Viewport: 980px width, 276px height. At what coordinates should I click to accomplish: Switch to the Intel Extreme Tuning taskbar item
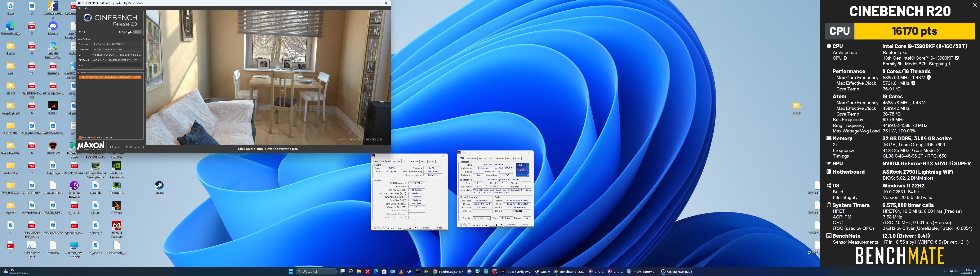tap(642, 271)
